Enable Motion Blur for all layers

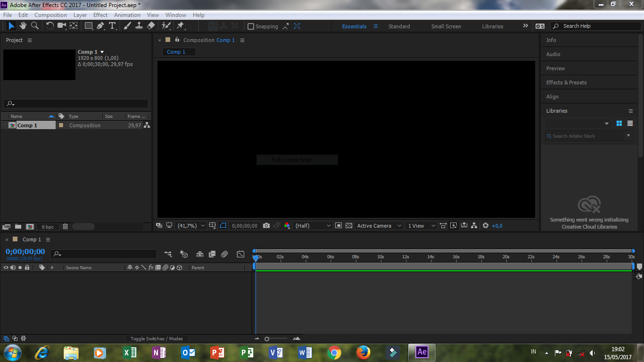pos(225,254)
